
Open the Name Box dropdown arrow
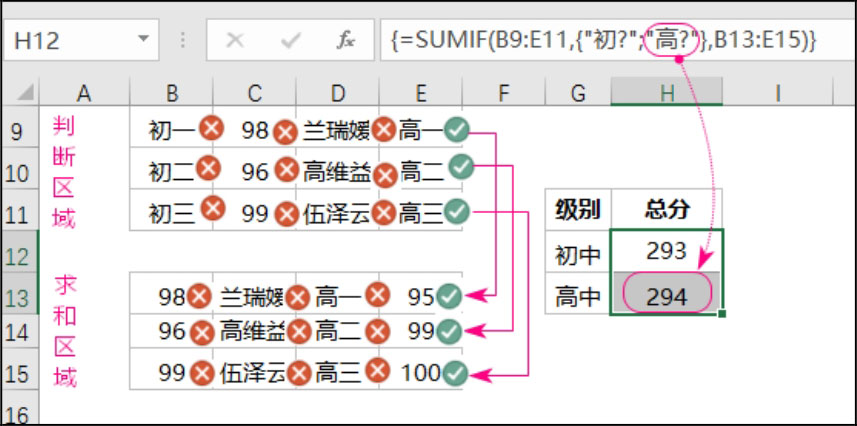click(x=143, y=39)
